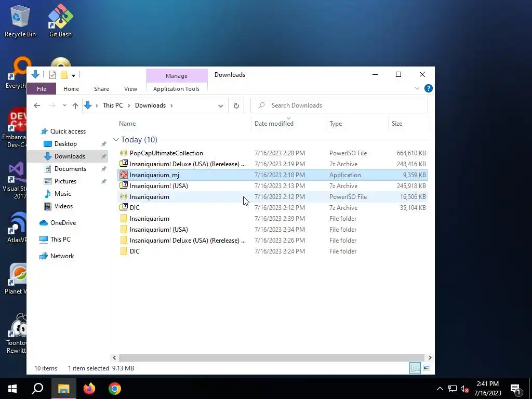This screenshot has width=532, height=399.
Task: Select the PopCapUltimateCollection PowerISO file icon
Action: 124,153
